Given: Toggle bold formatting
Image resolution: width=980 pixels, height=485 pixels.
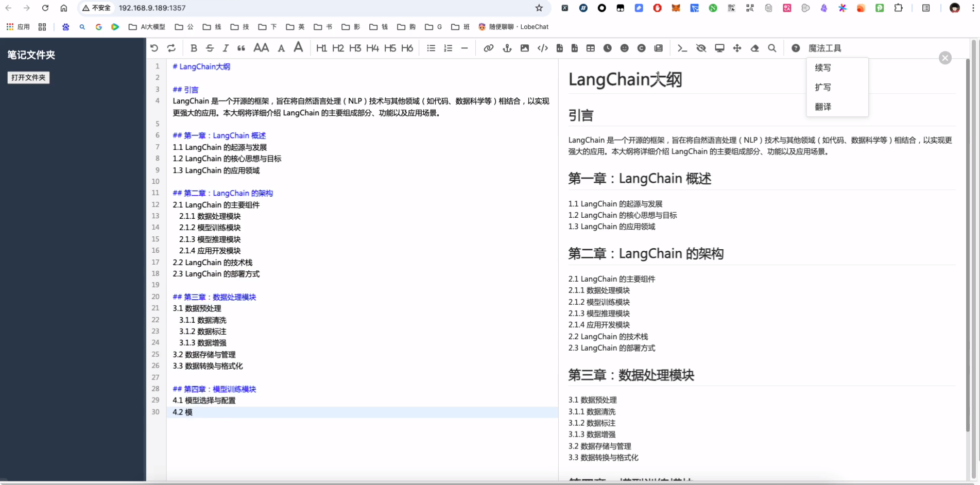Looking at the screenshot, I should 194,48.
